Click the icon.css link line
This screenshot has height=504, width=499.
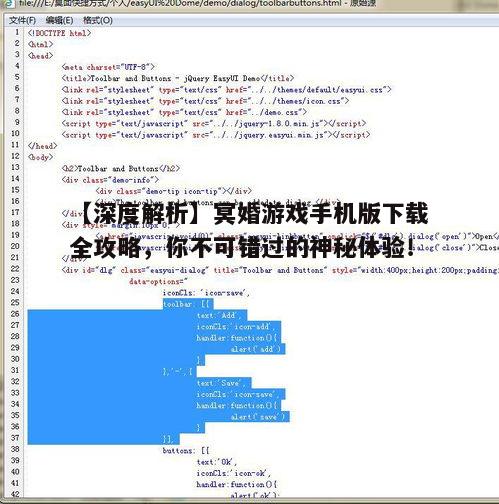point(205,101)
